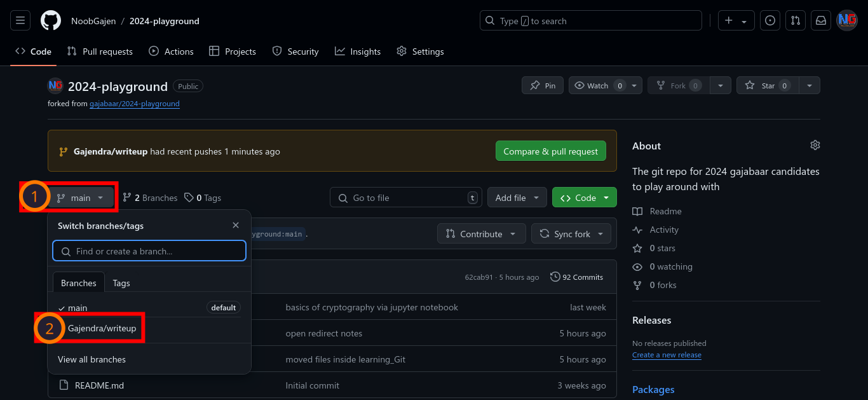Select the main branch entry
The image size is (868, 400).
[x=149, y=308]
